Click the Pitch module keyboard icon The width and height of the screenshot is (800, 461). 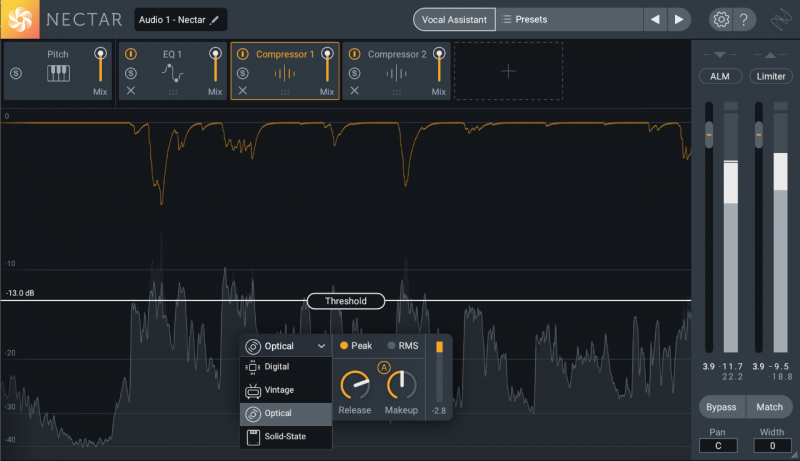point(58,73)
